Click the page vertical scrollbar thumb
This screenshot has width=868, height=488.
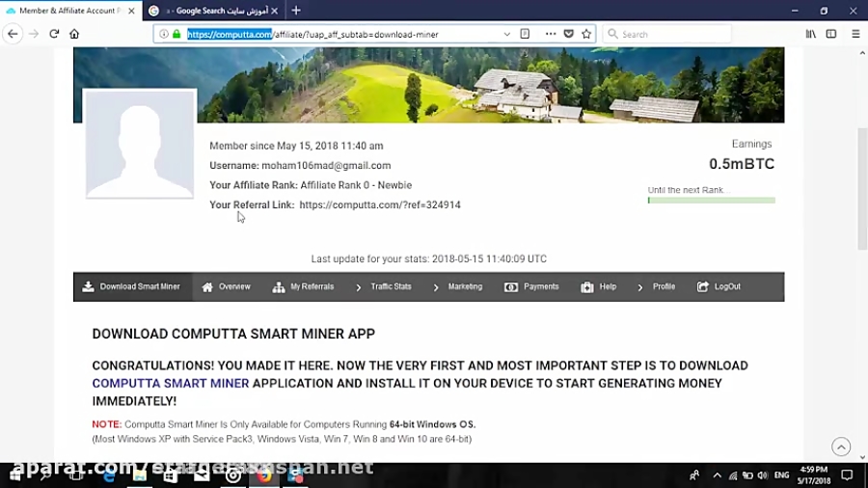862,188
